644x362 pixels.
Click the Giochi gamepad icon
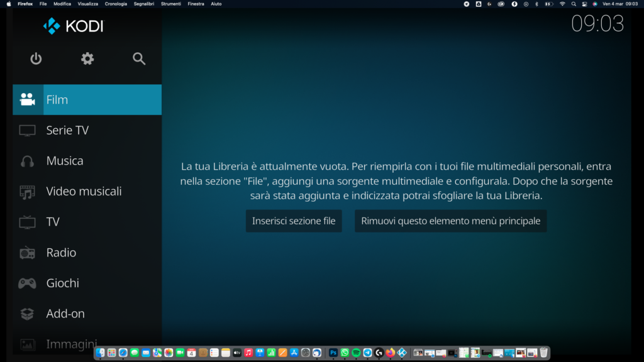28,283
